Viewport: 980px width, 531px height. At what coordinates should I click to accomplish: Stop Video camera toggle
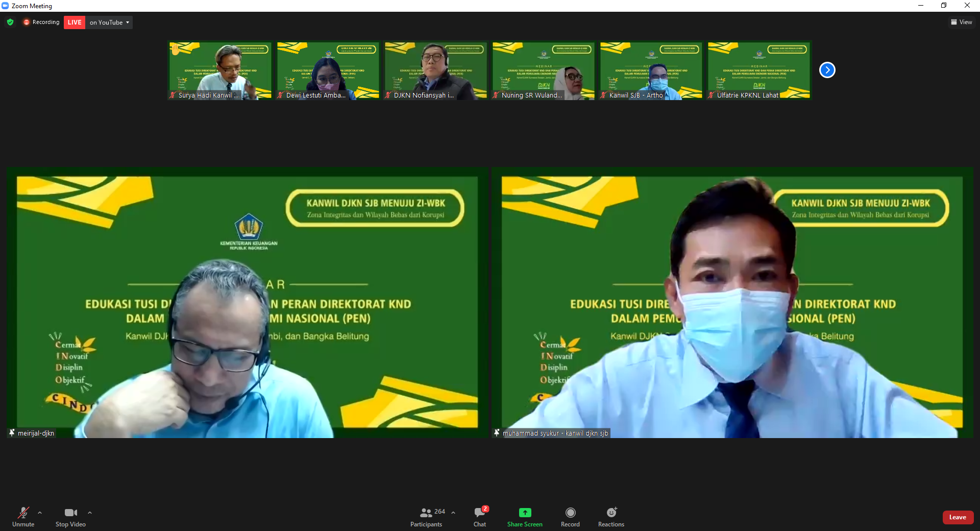pos(70,513)
